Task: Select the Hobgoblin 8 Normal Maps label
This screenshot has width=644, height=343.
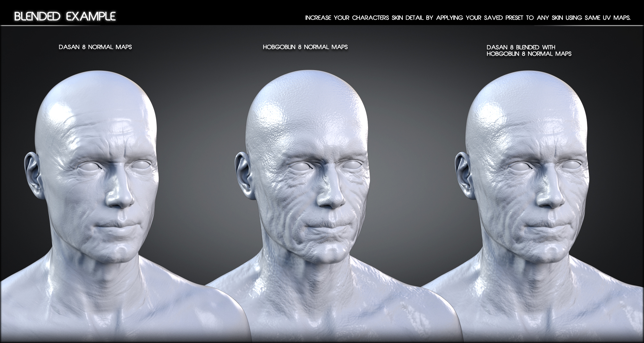Action: (x=306, y=46)
